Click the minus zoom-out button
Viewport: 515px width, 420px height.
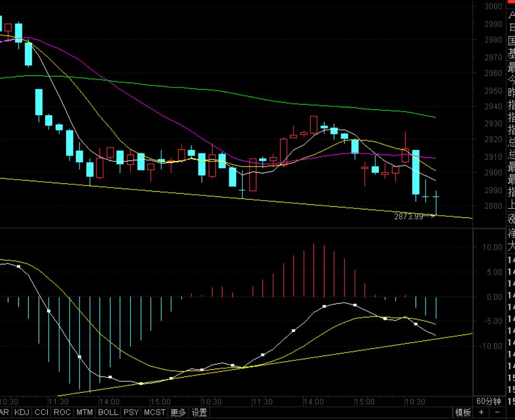pyautogui.click(x=497, y=412)
